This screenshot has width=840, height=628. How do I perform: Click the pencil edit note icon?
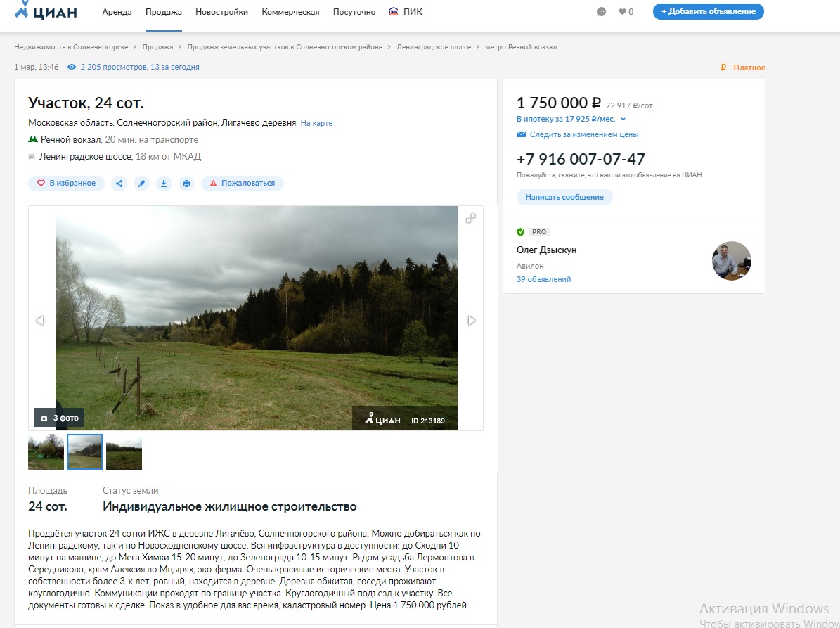[x=141, y=184]
